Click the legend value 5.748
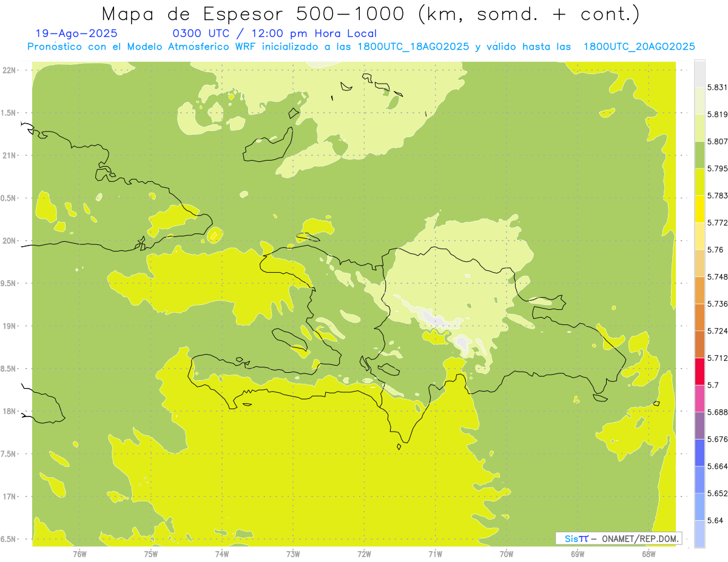This screenshot has height=562, width=728. (x=717, y=276)
